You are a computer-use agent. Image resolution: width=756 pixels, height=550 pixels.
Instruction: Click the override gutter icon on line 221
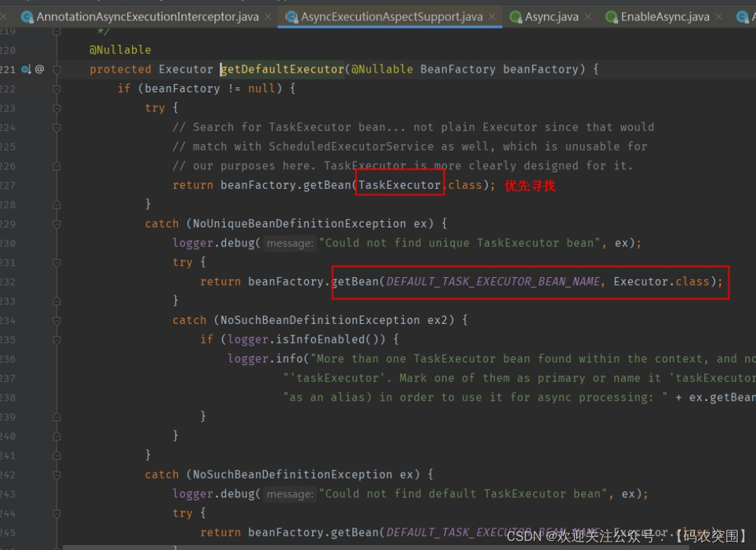tap(26, 69)
